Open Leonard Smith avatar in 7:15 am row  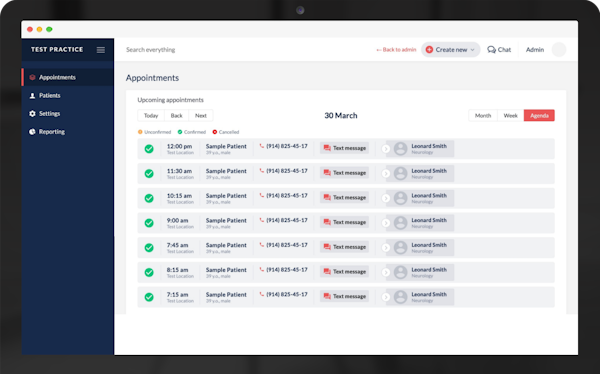401,297
